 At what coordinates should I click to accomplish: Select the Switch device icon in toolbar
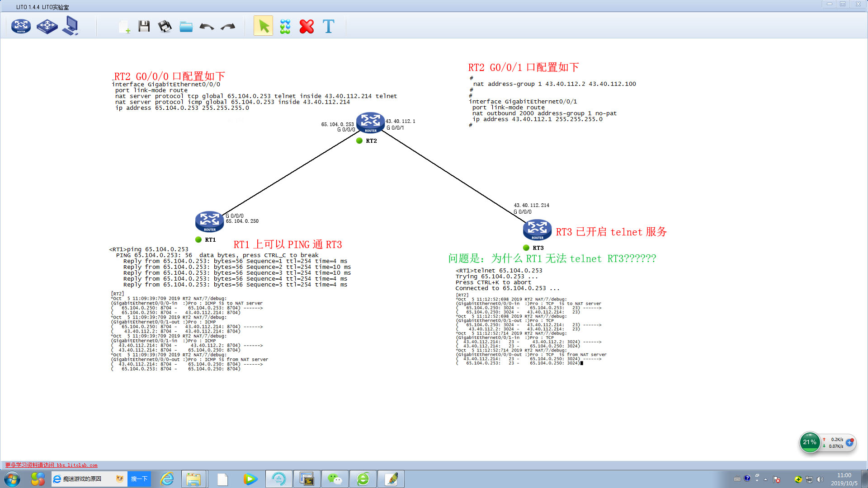click(x=47, y=26)
